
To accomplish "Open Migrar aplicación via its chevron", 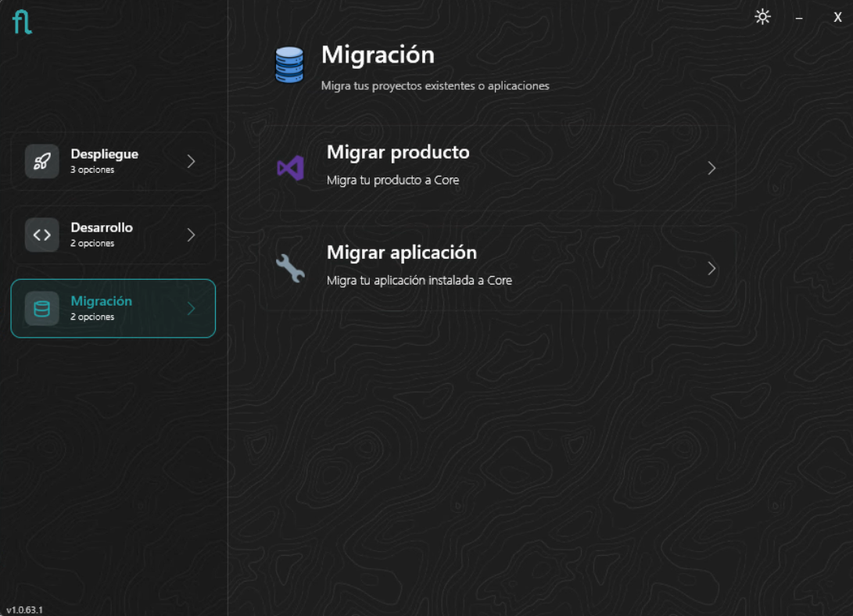I will 711,269.
